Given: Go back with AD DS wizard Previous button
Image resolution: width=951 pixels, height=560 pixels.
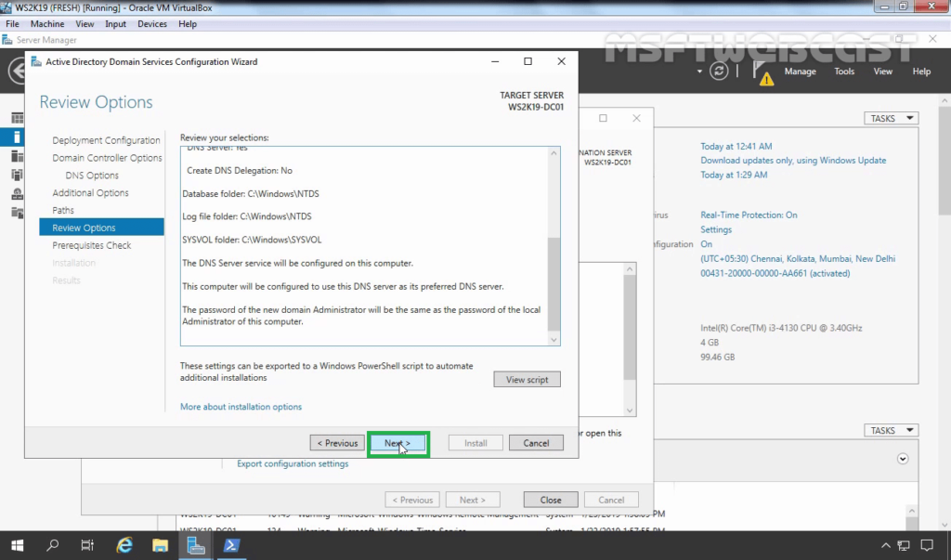Looking at the screenshot, I should click(337, 444).
